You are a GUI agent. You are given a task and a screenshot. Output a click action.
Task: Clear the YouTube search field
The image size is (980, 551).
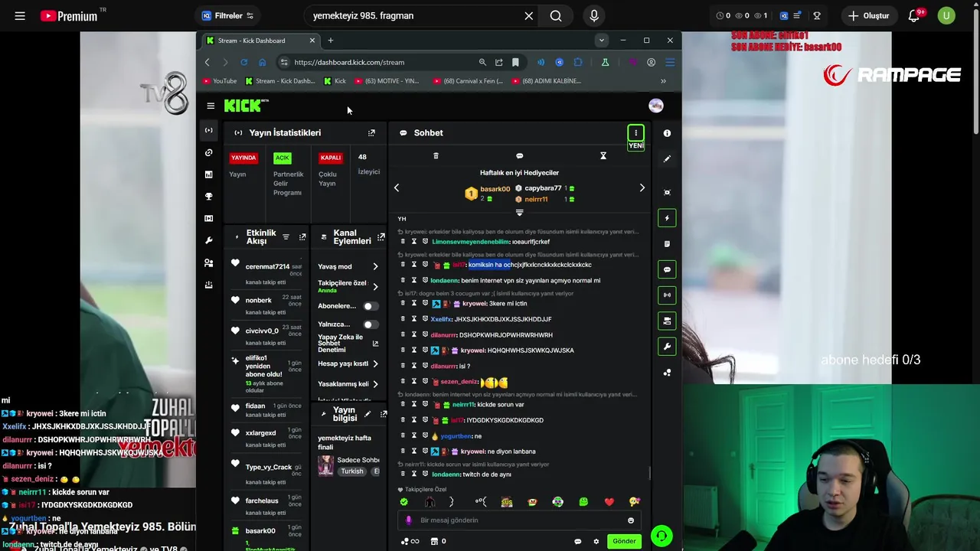coord(528,15)
